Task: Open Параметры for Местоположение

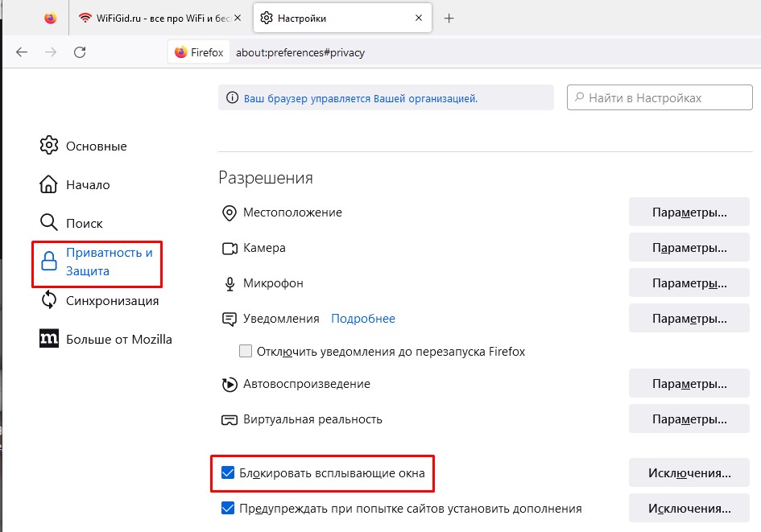Action: 689,212
